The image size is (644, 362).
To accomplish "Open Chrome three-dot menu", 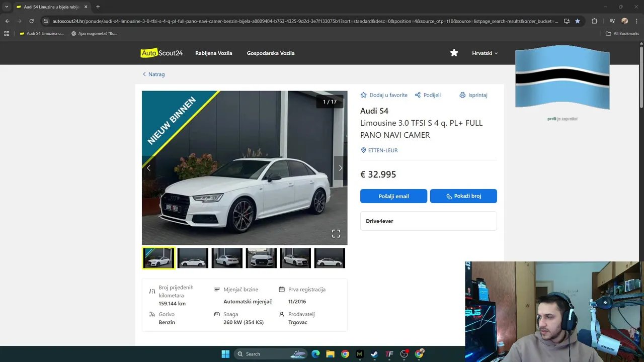I will tap(637, 21).
